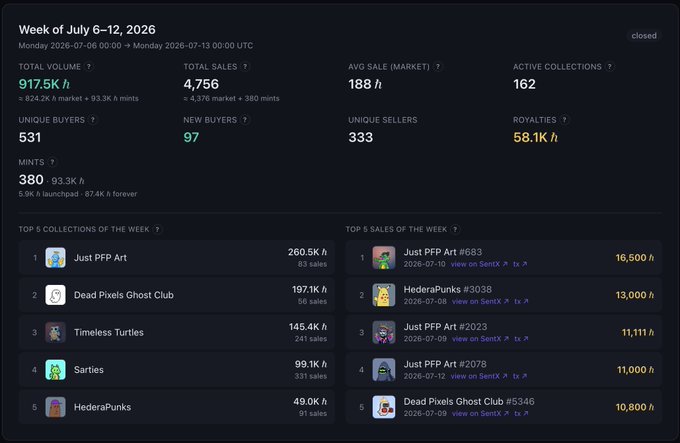This screenshot has width=680, height=443.
Task: Open help icon next to Total Volume
Action: pyautogui.click(x=89, y=67)
